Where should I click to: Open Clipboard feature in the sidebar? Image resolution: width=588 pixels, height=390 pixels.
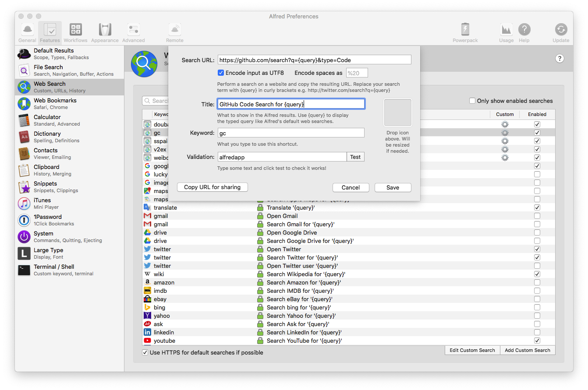click(70, 170)
